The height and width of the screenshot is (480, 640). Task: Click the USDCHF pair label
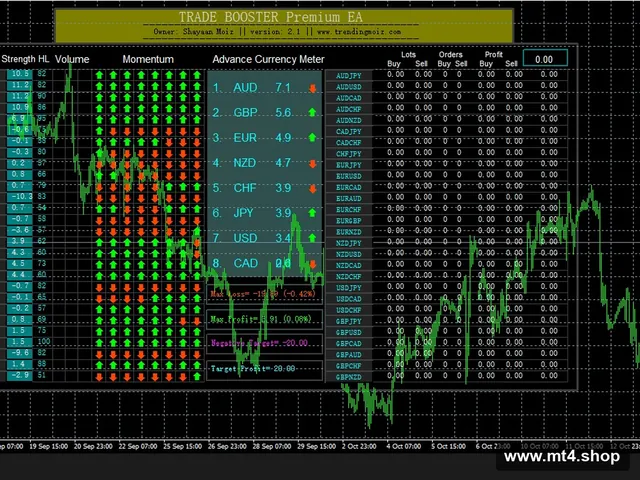[x=349, y=310]
